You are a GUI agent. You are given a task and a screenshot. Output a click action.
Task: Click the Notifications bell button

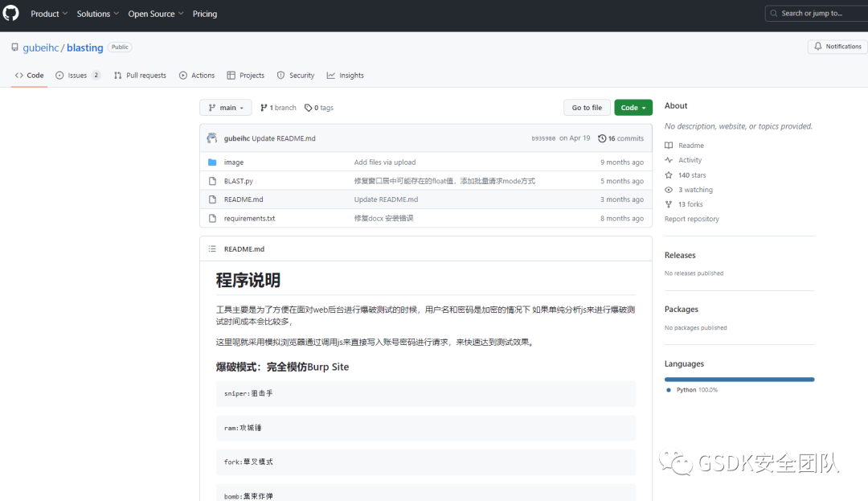pyautogui.click(x=837, y=47)
